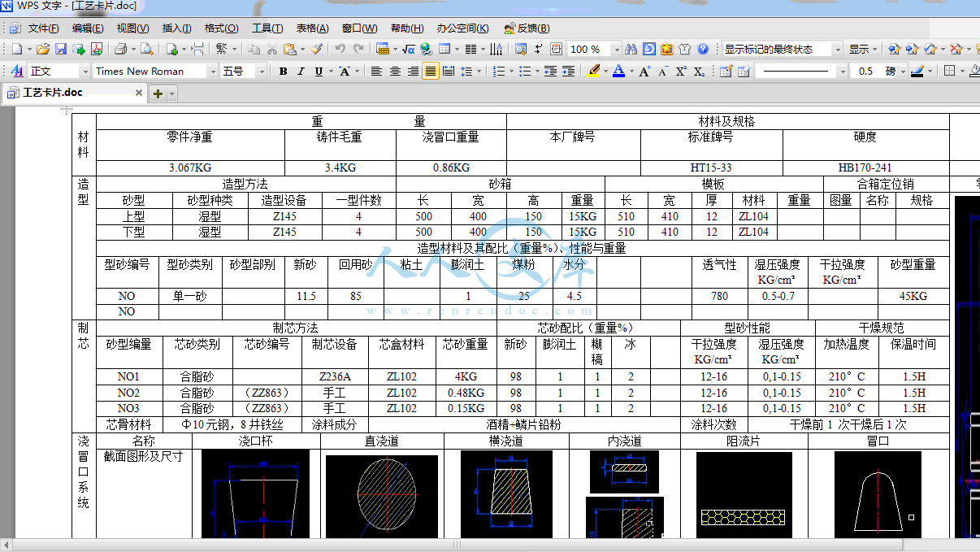Pick the border line color pen
This screenshot has width=980, height=552.
tap(918, 71)
